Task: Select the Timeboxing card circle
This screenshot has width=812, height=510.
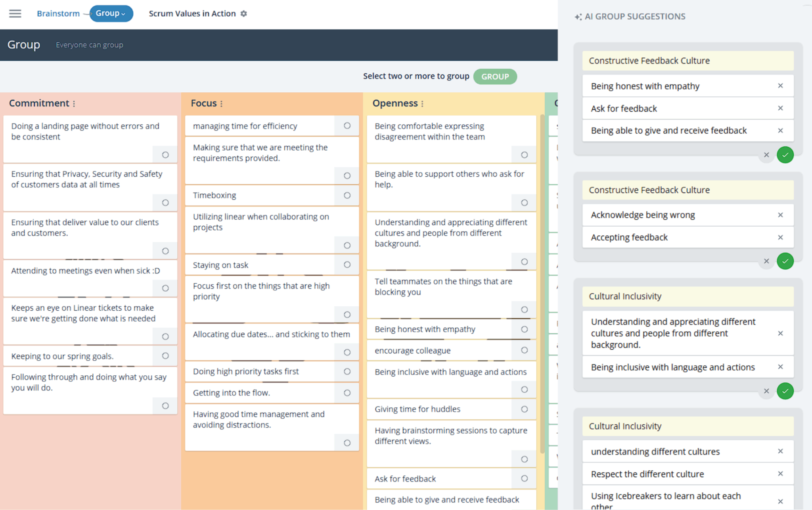Action: coord(347,195)
